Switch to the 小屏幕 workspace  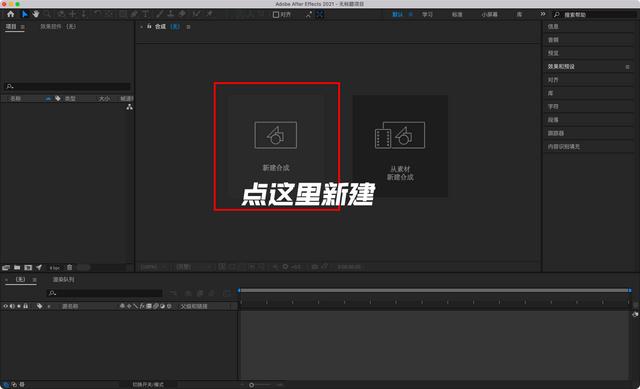489,14
